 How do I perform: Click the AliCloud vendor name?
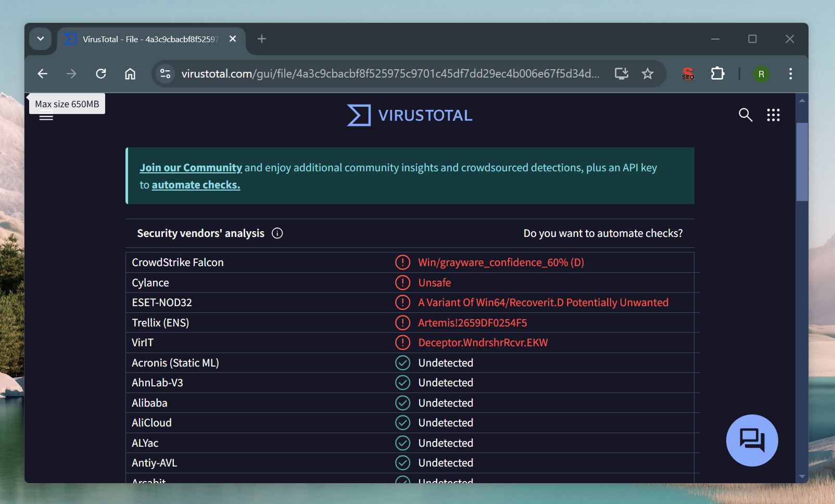coord(151,423)
